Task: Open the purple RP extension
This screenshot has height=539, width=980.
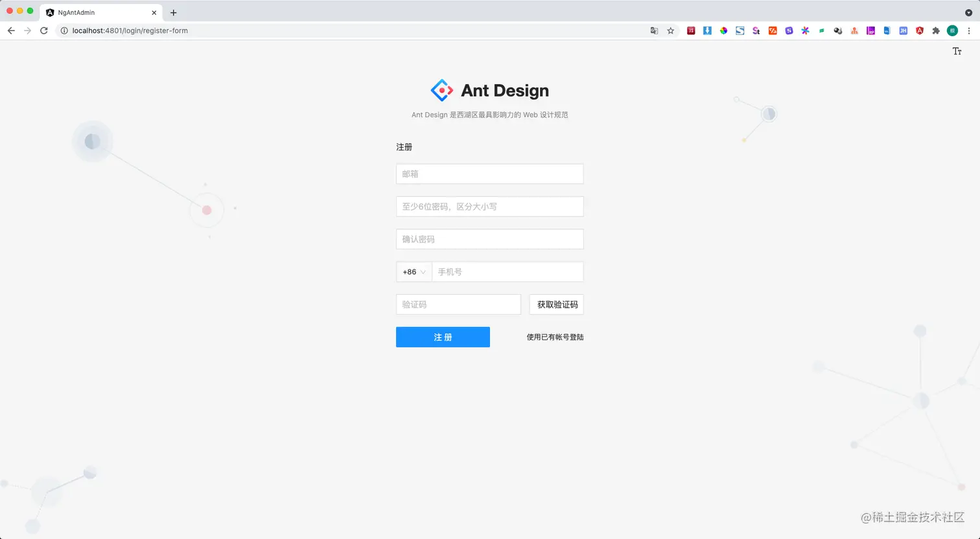Action: click(870, 30)
